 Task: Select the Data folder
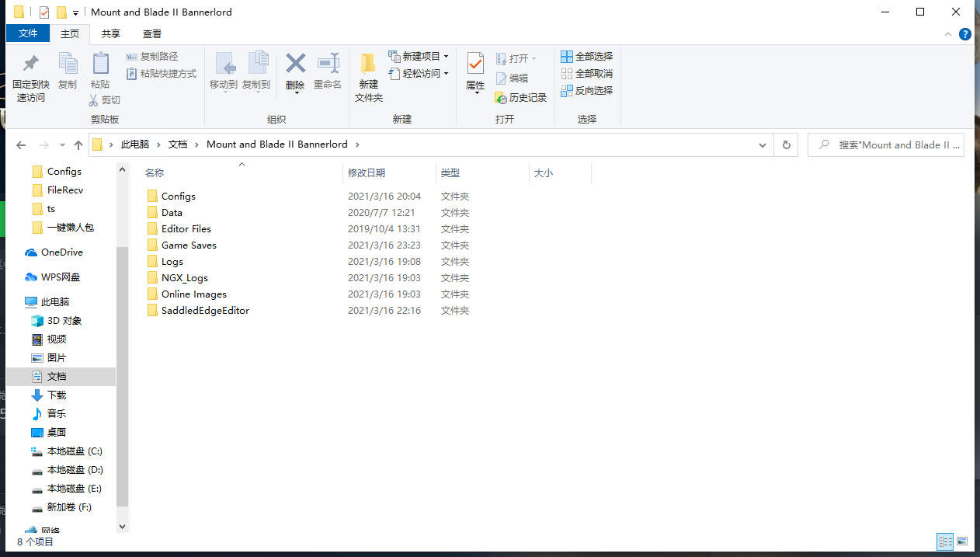[165, 213]
